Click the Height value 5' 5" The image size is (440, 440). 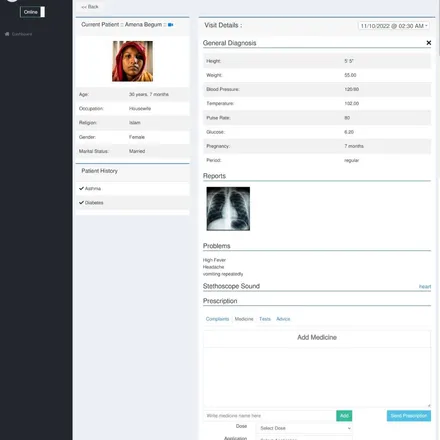pos(349,61)
